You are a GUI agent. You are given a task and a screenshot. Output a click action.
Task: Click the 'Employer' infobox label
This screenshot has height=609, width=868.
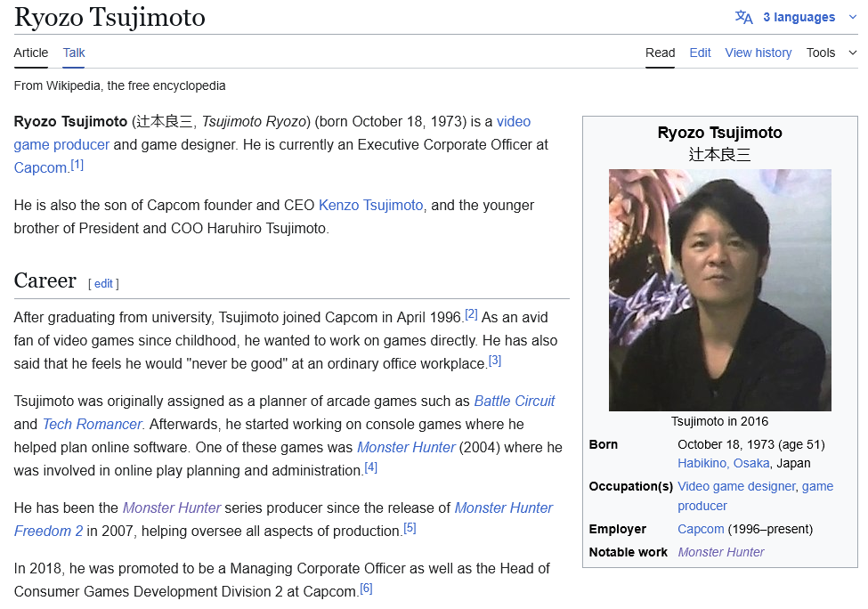617,529
